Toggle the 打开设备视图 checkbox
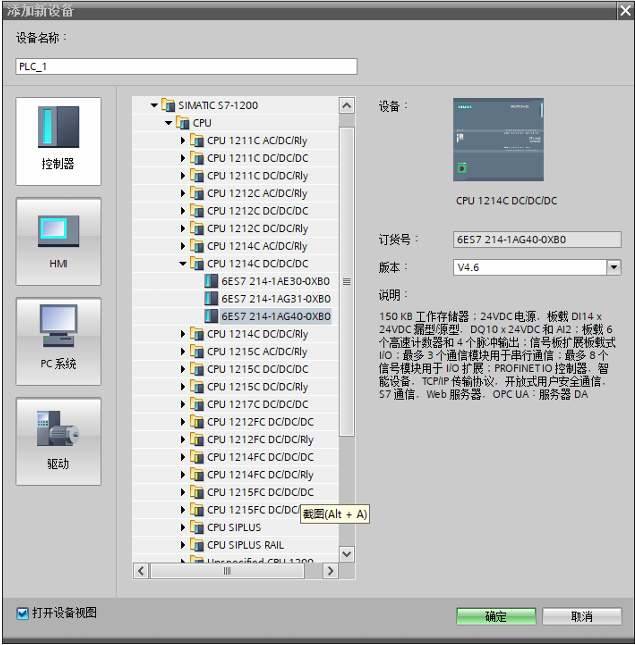Screen dimensions: 635x645 point(23,613)
